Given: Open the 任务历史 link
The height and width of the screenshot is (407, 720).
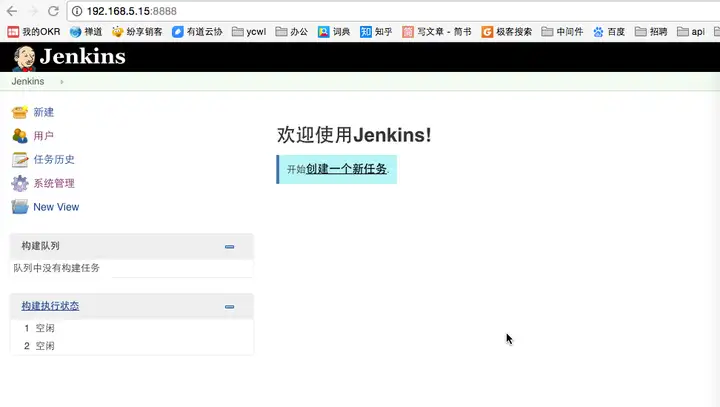Looking at the screenshot, I should pyautogui.click(x=54, y=159).
